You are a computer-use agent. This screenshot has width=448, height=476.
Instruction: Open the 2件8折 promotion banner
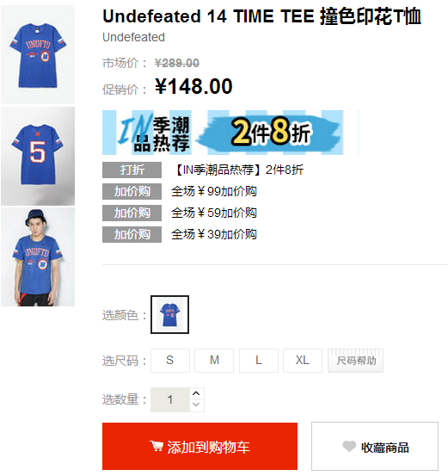[230, 133]
